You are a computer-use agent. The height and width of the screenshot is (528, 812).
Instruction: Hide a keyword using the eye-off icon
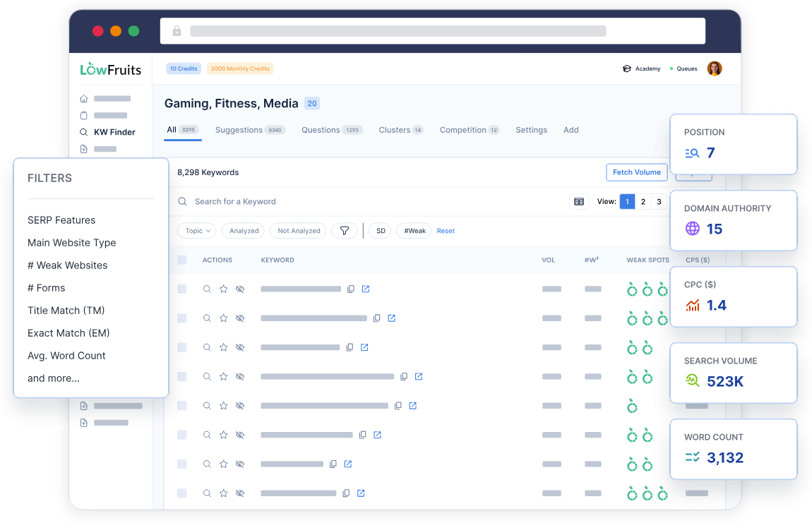point(240,289)
